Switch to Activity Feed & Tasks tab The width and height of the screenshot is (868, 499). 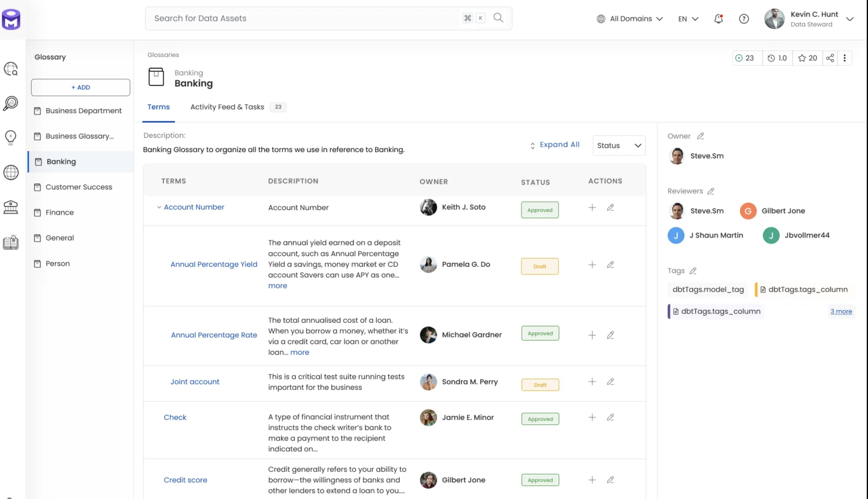227,107
